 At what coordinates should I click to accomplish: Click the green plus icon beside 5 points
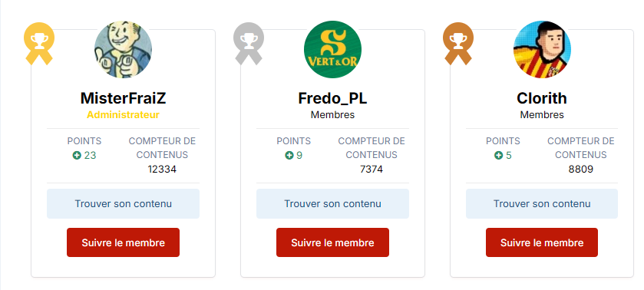tap(499, 155)
